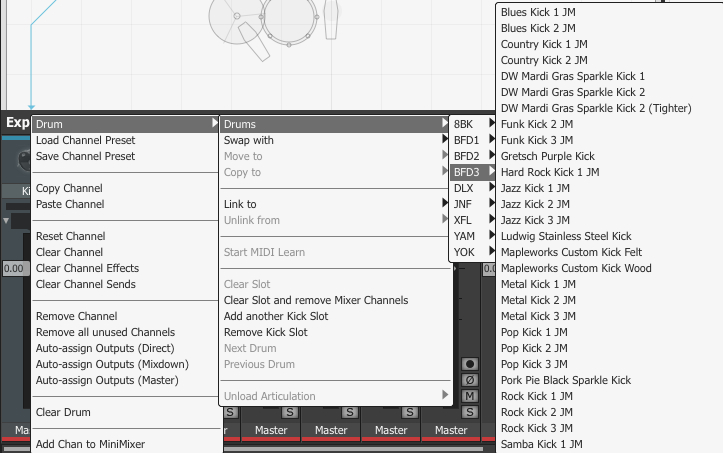Open the 8BK drum library submenu
The width and height of the screenshot is (723, 453).
(x=473, y=124)
